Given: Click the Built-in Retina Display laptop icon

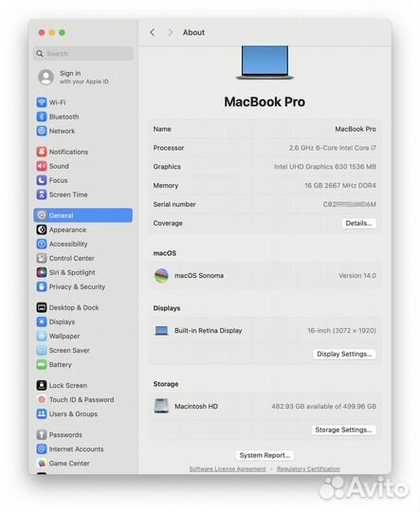Looking at the screenshot, I should (x=161, y=331).
